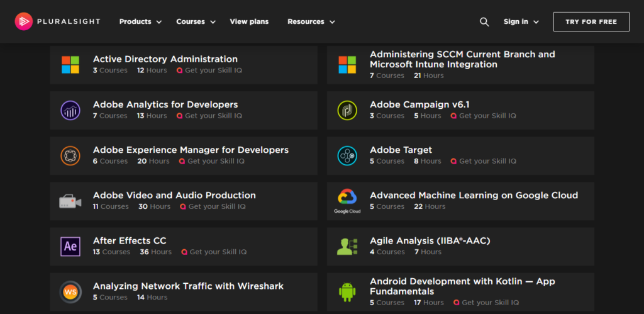Expand the Products dropdown menu
644x314 pixels.
(x=140, y=21)
